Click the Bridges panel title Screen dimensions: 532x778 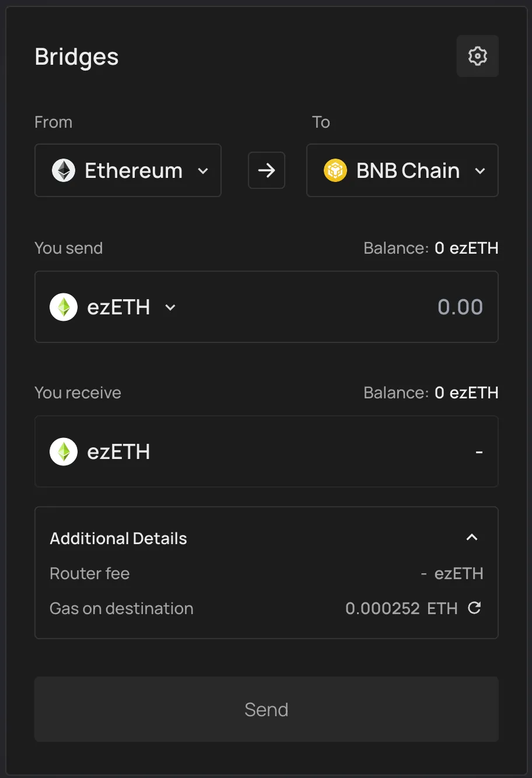[76, 57]
